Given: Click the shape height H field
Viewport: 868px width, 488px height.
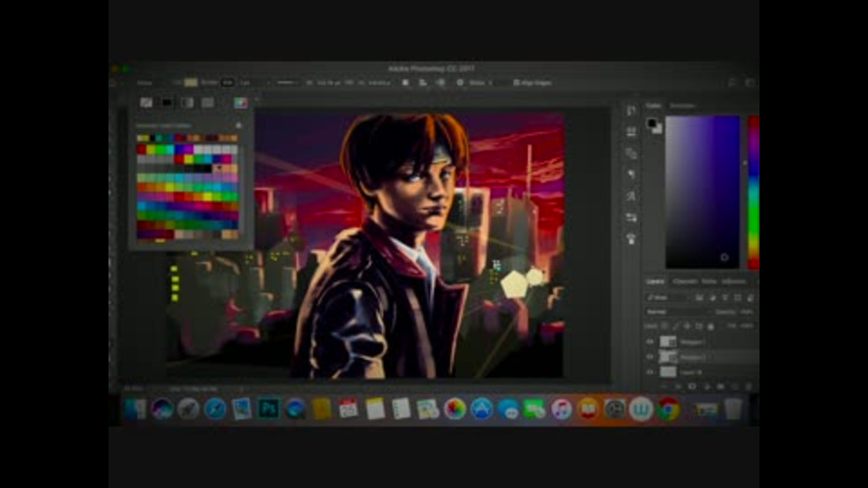Looking at the screenshot, I should tap(380, 82).
